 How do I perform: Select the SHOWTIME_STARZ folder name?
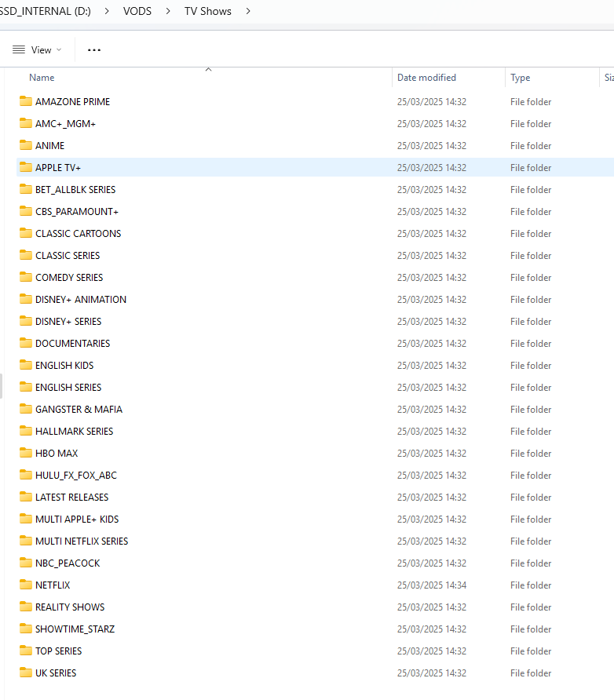[75, 629]
